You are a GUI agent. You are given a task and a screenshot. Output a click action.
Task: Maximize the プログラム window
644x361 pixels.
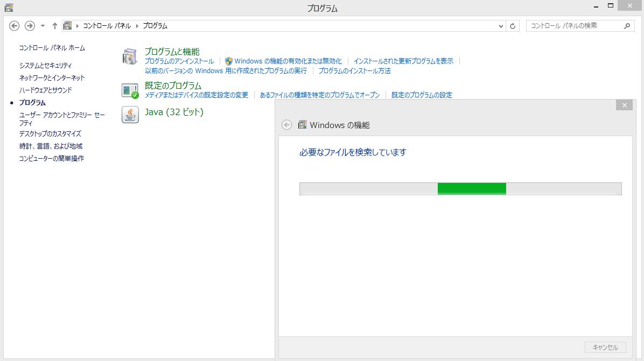(x=611, y=6)
